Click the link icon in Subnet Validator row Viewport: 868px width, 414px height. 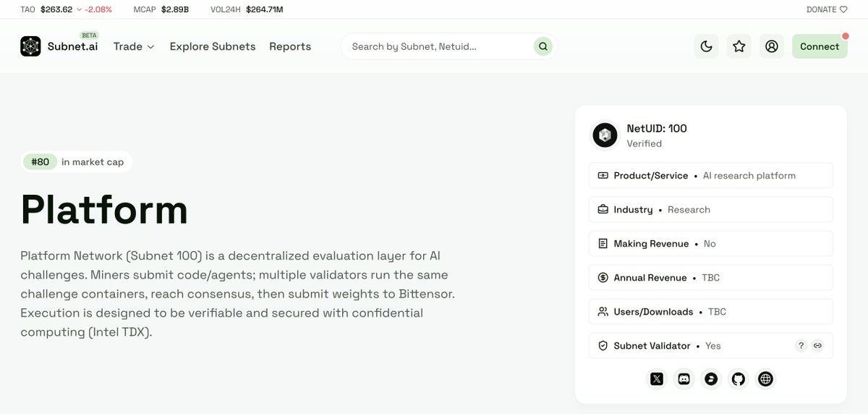pyautogui.click(x=817, y=346)
